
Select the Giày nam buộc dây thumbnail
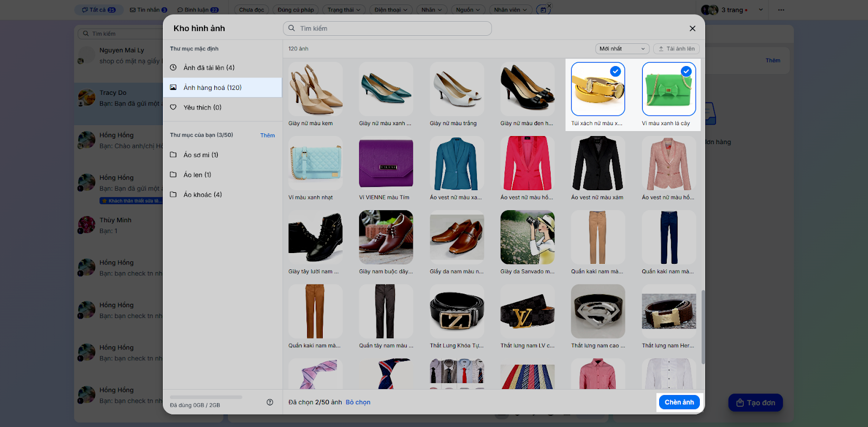pos(386,237)
